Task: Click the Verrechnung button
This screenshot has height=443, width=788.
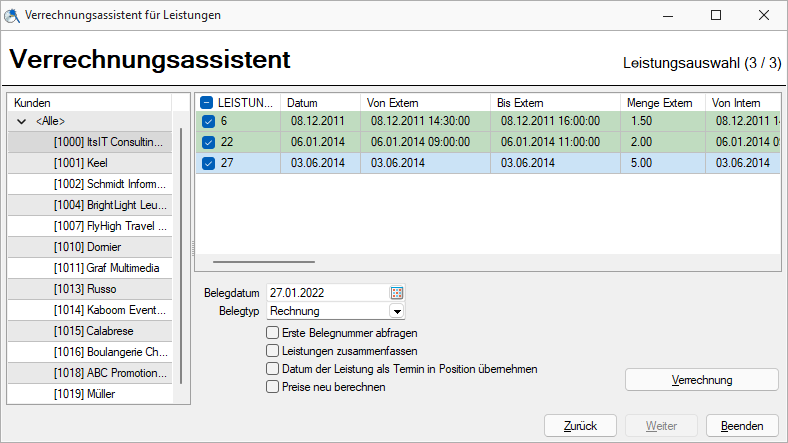Action: click(701, 380)
